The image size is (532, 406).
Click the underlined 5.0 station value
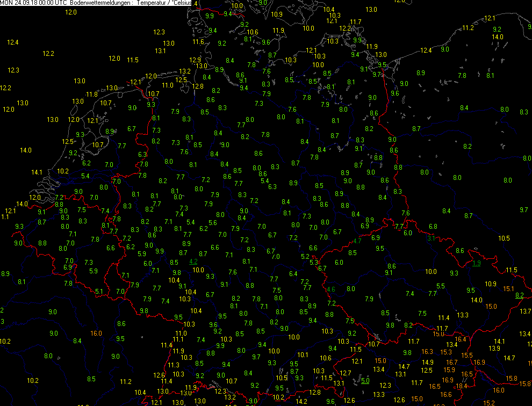pyautogui.click(x=365, y=381)
